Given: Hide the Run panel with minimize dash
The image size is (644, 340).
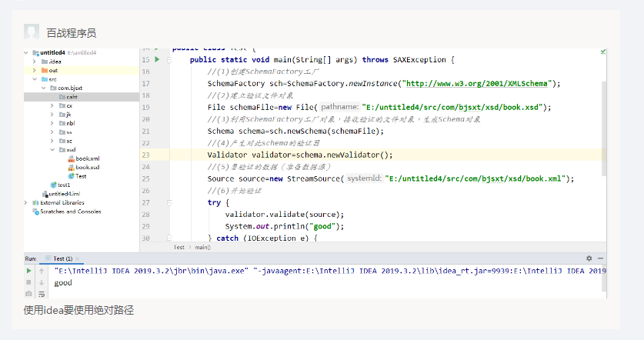Looking at the screenshot, I should coord(600,258).
